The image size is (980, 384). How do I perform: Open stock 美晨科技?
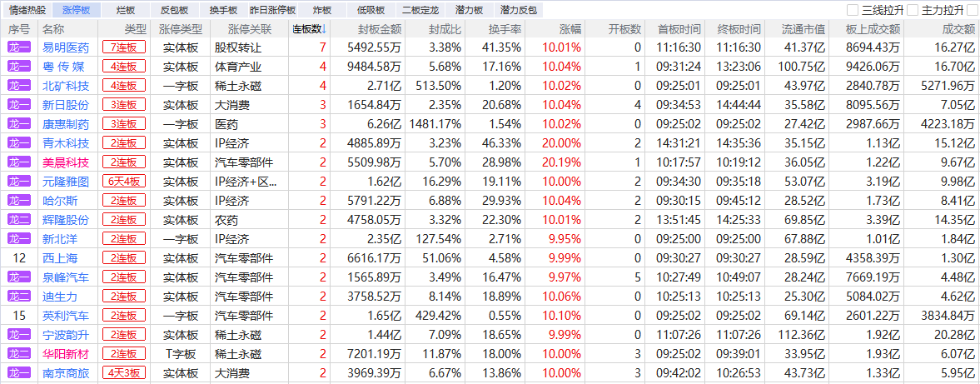pos(65,162)
